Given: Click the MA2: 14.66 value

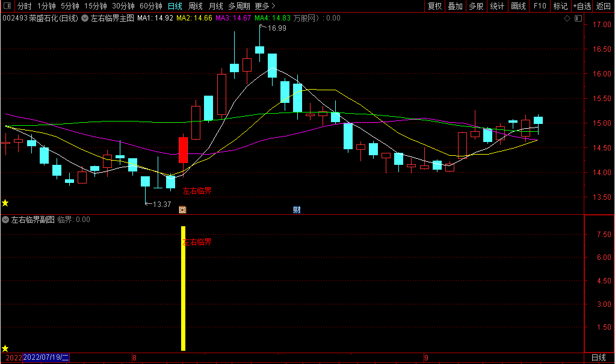Looking at the screenshot, I should click(x=194, y=18).
